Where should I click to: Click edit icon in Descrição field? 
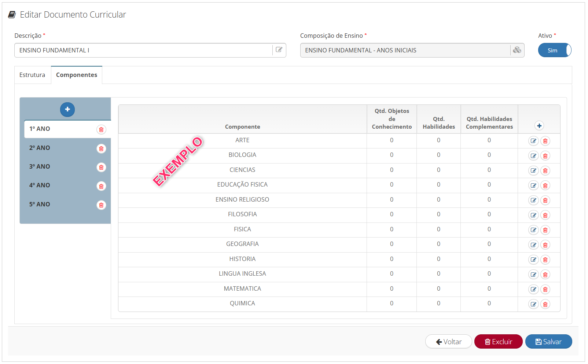tap(279, 50)
